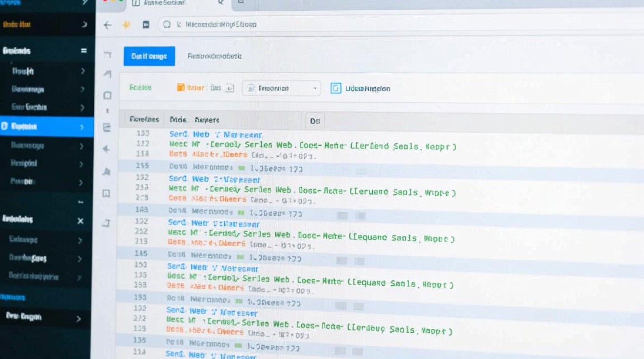Click the left-pointing arrow icon in the vertical strip

click(x=106, y=149)
